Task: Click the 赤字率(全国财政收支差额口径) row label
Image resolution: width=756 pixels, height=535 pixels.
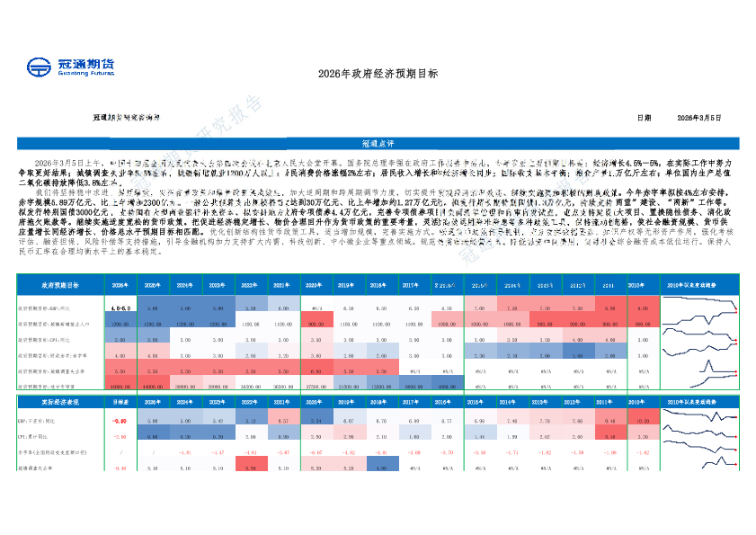Action: click(59, 451)
